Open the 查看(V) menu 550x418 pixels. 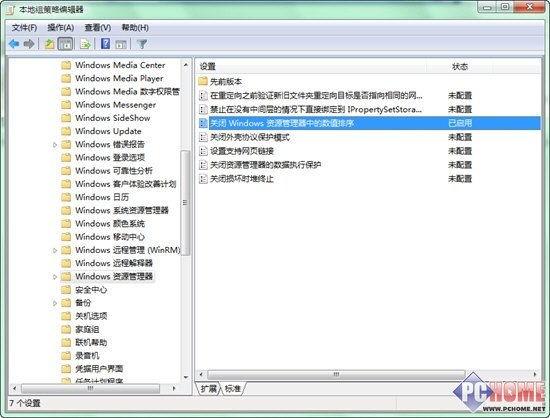point(98,28)
